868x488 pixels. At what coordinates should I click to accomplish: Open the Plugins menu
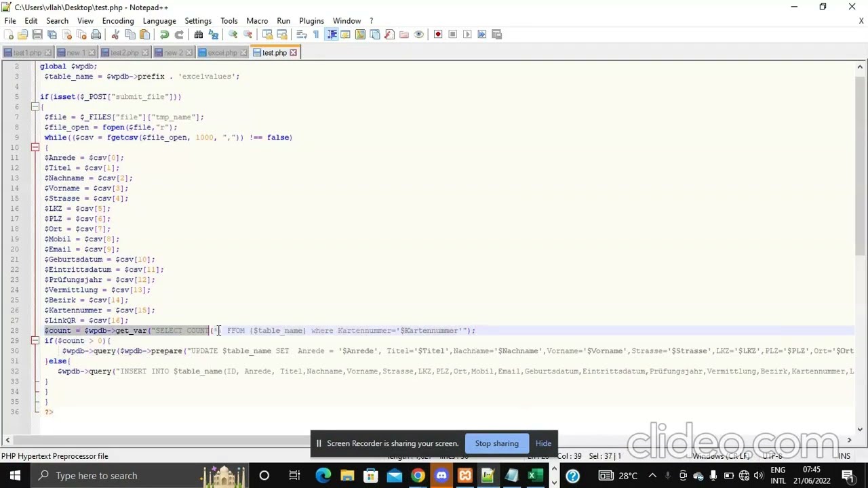pos(311,21)
